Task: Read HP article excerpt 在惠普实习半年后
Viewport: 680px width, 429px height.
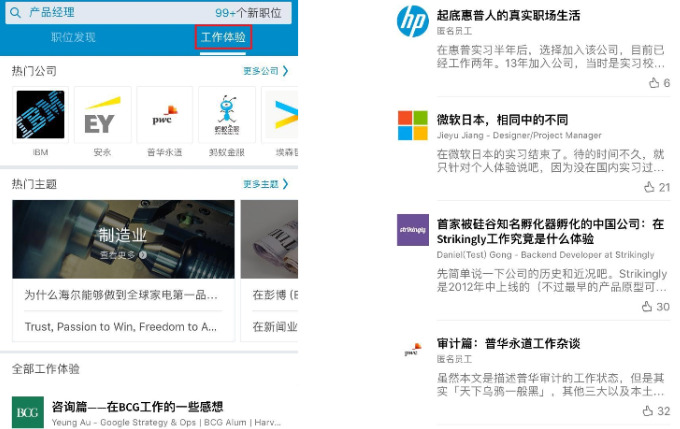Action: (x=551, y=56)
